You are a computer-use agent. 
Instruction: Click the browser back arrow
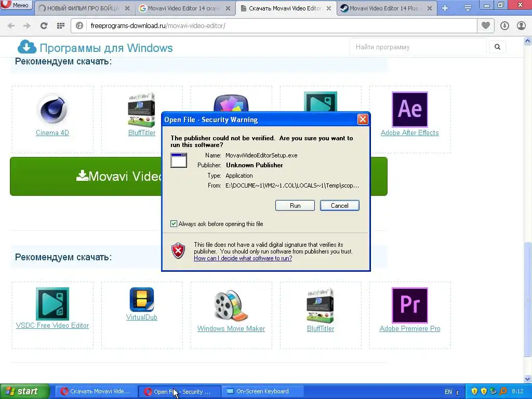tap(11, 25)
